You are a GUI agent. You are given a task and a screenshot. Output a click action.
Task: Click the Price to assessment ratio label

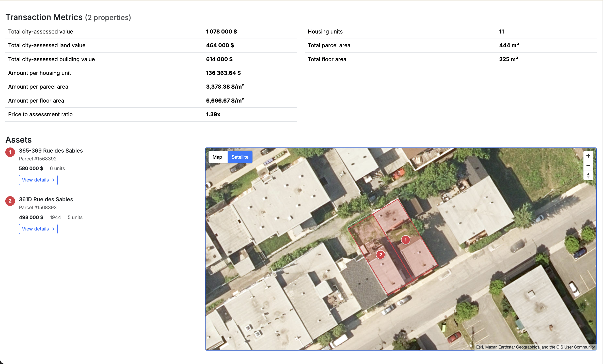40,114
